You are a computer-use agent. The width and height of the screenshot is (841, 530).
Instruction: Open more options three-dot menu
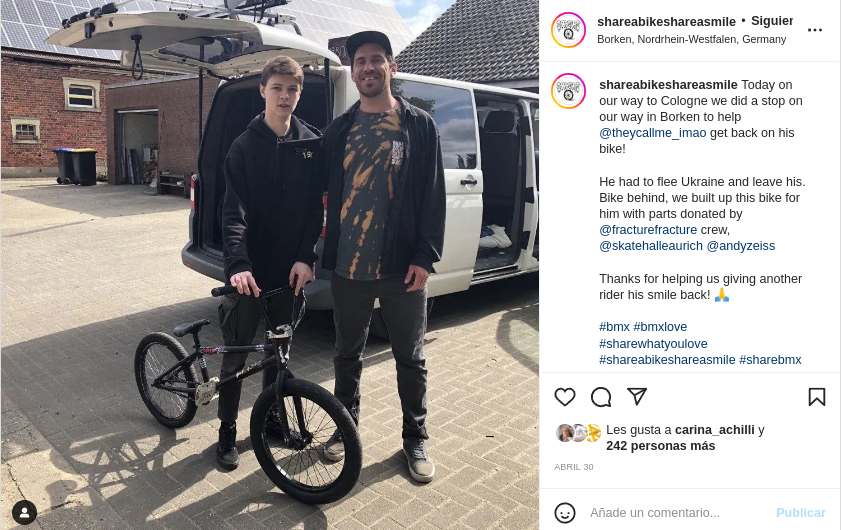[x=815, y=30]
